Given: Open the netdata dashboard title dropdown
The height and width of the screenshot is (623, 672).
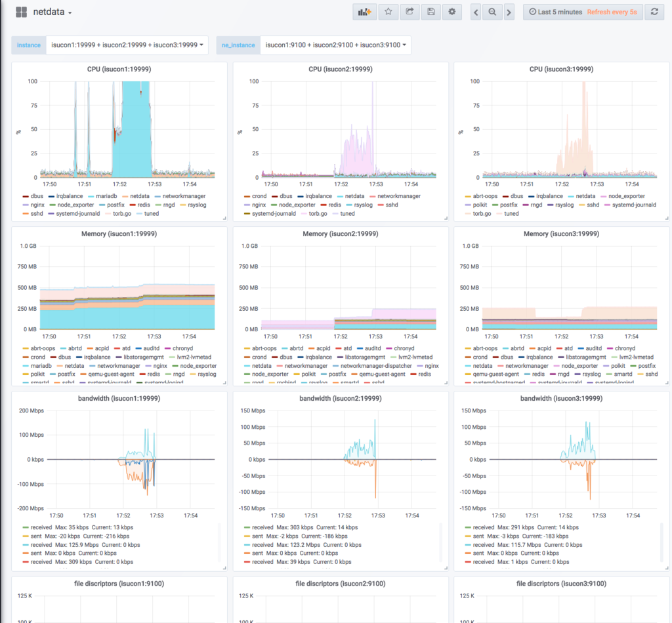Looking at the screenshot, I should click(52, 12).
